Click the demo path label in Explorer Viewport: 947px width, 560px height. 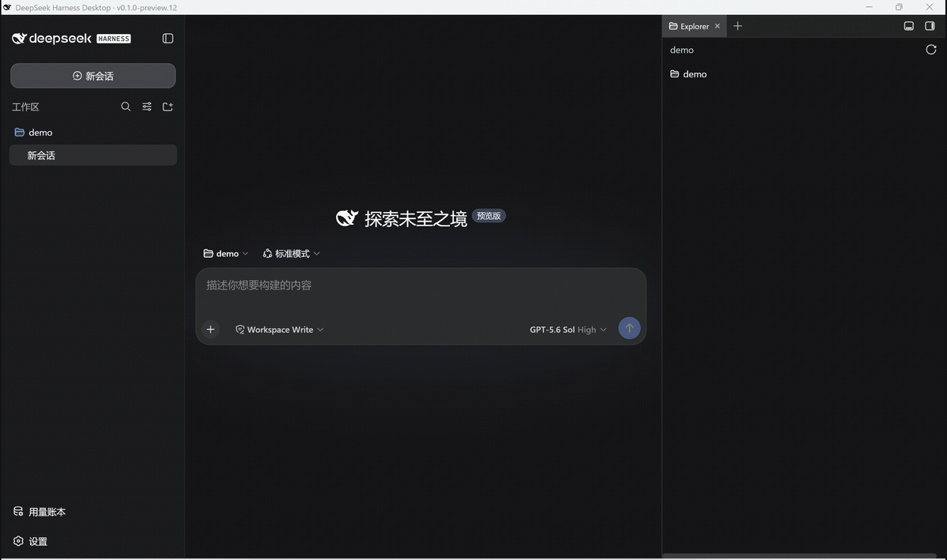tap(682, 50)
